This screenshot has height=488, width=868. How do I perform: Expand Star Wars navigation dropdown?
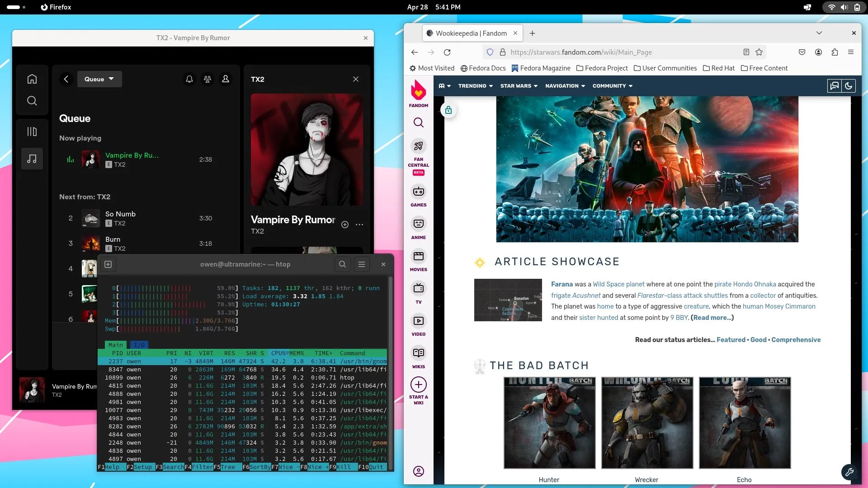click(x=519, y=86)
